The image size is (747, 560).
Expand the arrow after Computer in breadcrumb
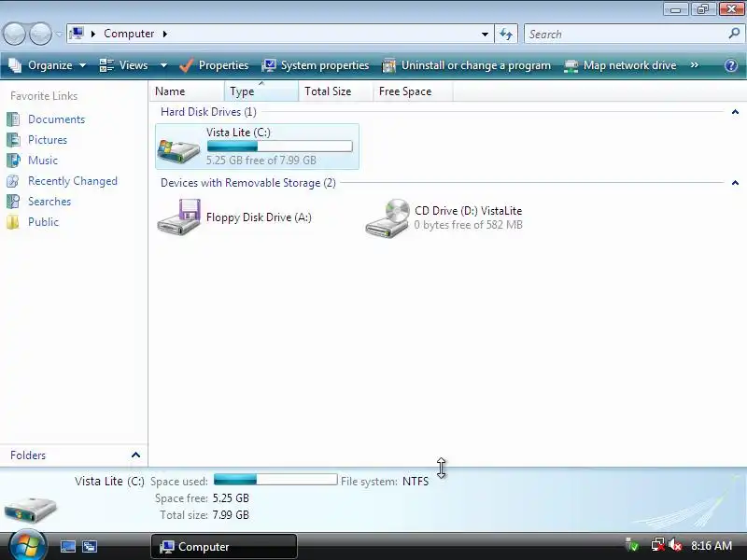click(165, 34)
